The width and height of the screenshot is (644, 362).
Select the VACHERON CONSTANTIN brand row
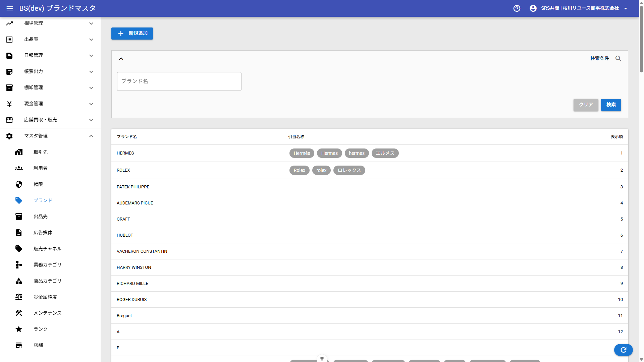[x=370, y=251]
